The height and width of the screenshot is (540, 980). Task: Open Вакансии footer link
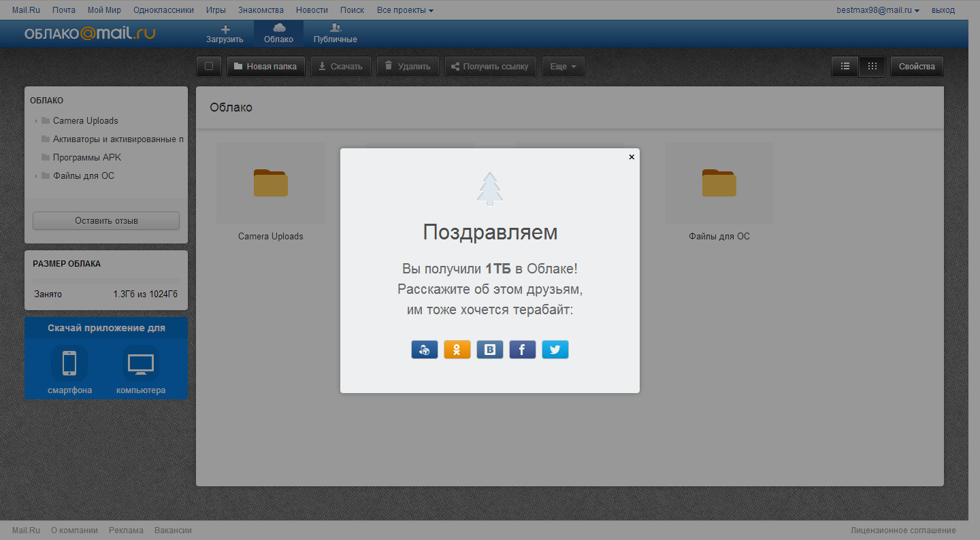pyautogui.click(x=173, y=530)
